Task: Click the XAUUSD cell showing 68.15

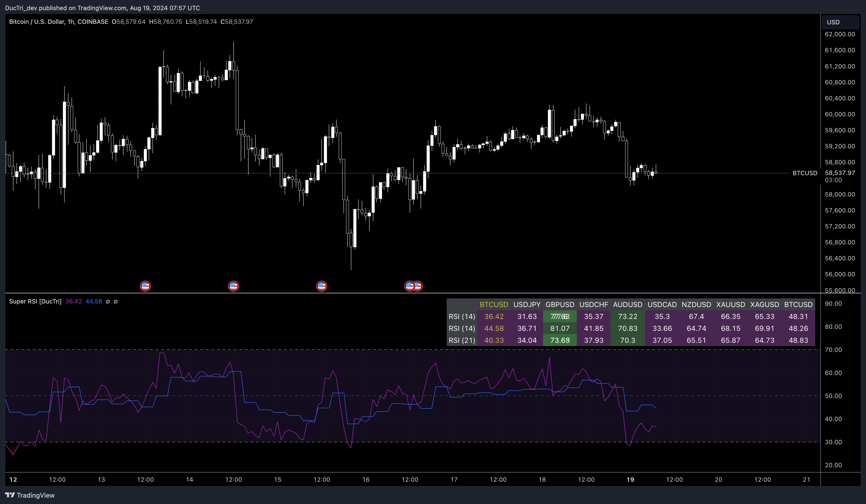Action: click(x=731, y=329)
